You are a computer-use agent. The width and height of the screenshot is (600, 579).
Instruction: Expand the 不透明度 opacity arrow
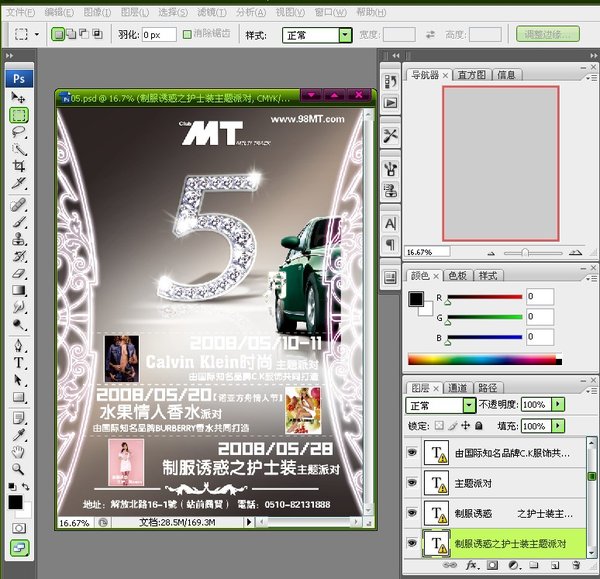pyautogui.click(x=558, y=405)
